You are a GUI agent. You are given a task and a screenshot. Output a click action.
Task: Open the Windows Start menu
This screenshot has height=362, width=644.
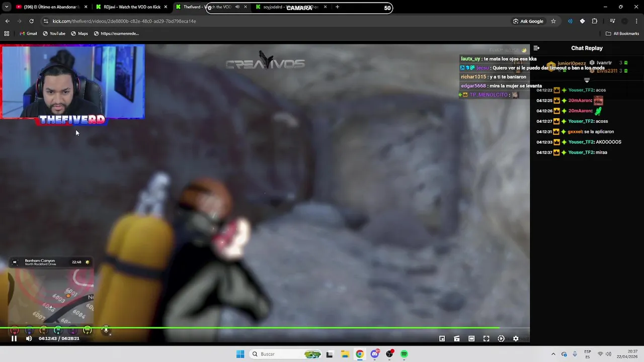pyautogui.click(x=240, y=354)
